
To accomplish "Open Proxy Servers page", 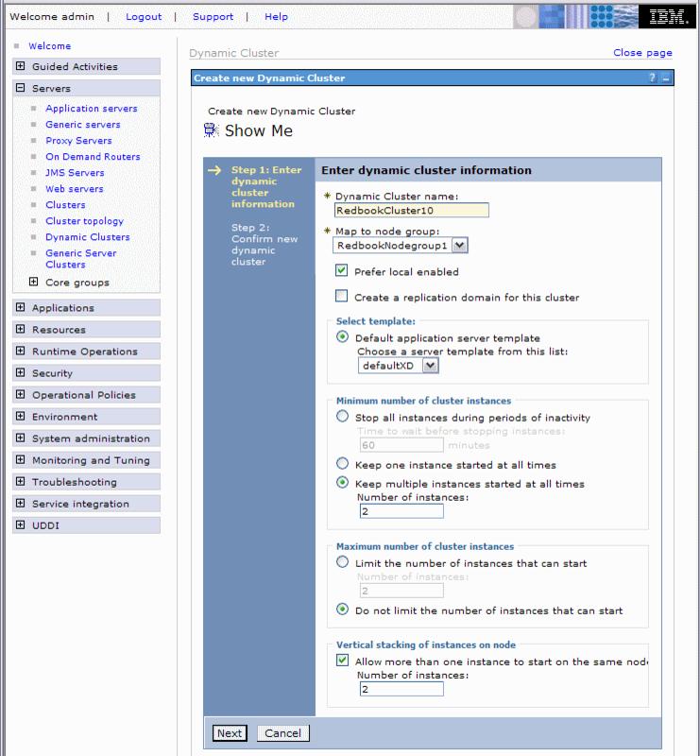I will point(78,140).
